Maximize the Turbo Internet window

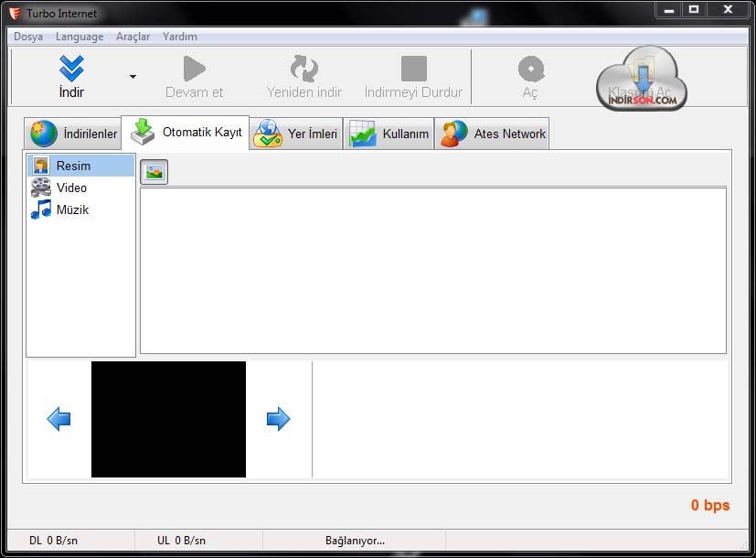pos(694,10)
